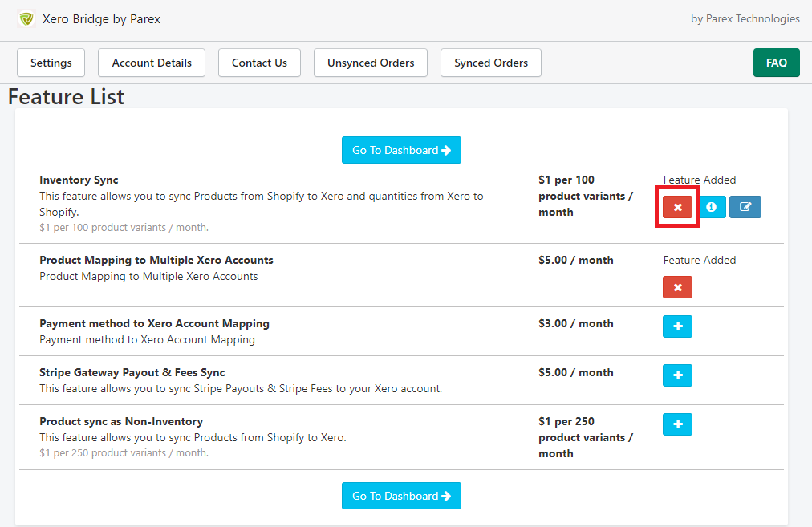Click the 'by Parex Technologies' text

(745, 18)
